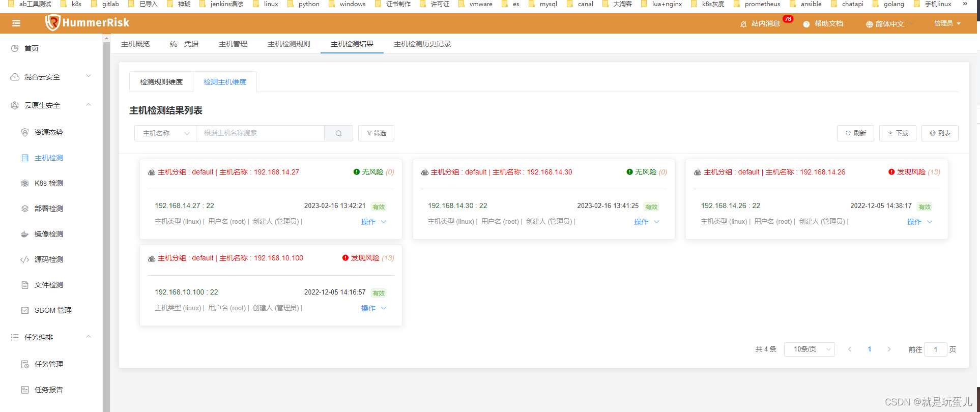Screen dimensions: 980x412
Task: Open the 管理员 user dropdown
Action: click(x=947, y=23)
